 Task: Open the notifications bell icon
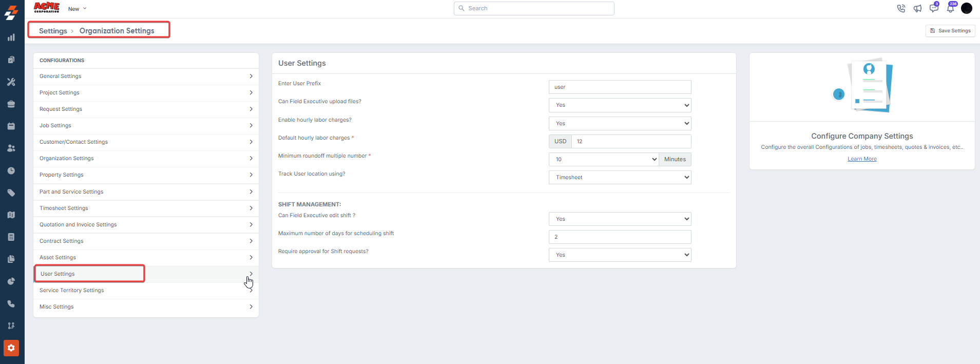[950, 9]
